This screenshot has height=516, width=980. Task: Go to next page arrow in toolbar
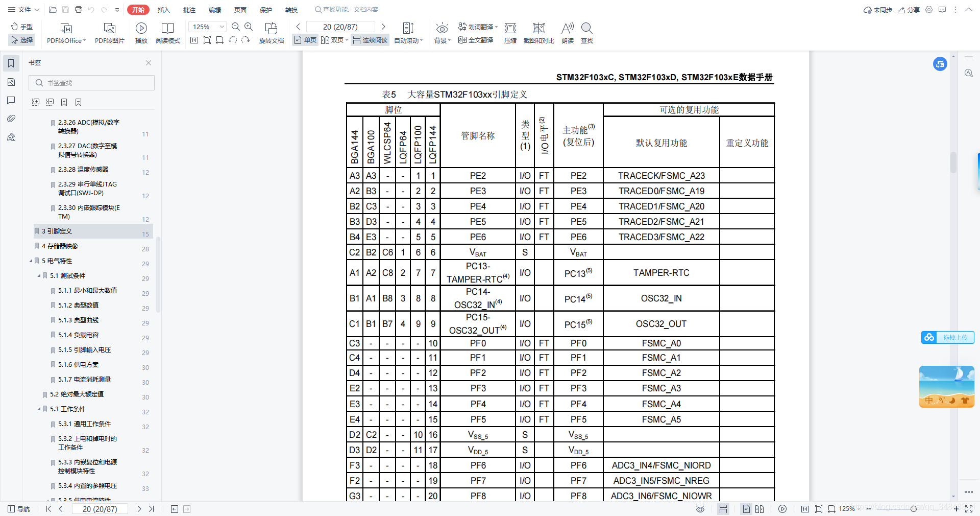pyautogui.click(x=383, y=27)
